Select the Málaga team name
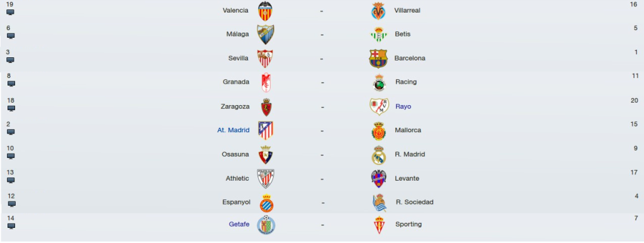 [x=237, y=34]
